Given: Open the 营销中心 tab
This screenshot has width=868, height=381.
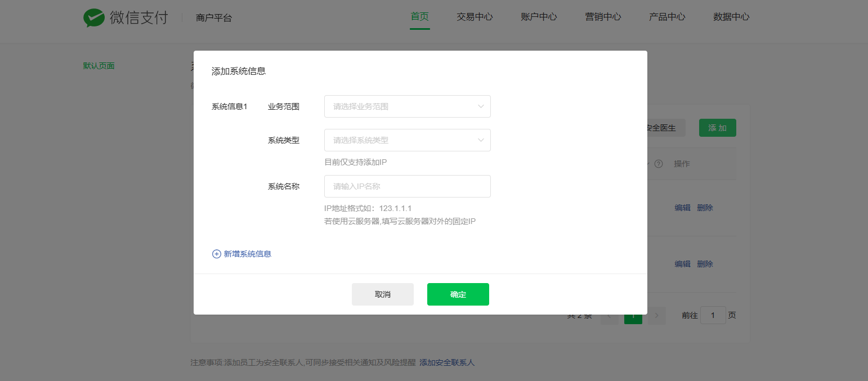Looking at the screenshot, I should 603,17.
